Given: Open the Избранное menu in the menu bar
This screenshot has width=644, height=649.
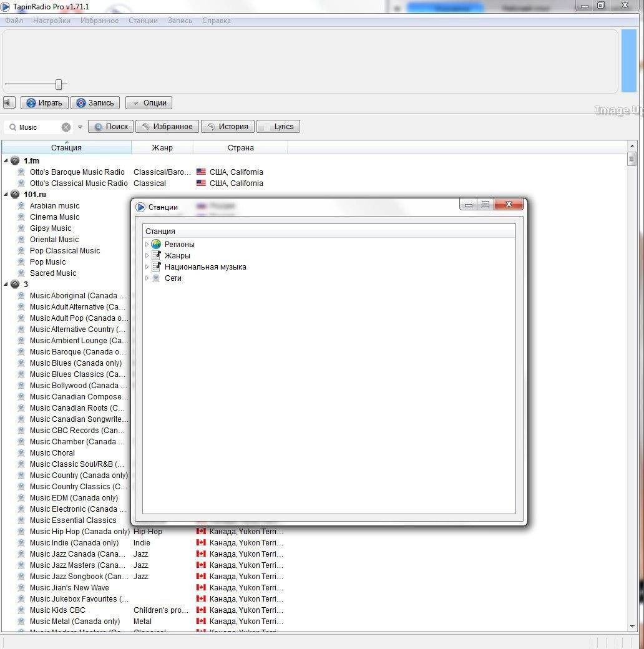Looking at the screenshot, I should pos(99,20).
